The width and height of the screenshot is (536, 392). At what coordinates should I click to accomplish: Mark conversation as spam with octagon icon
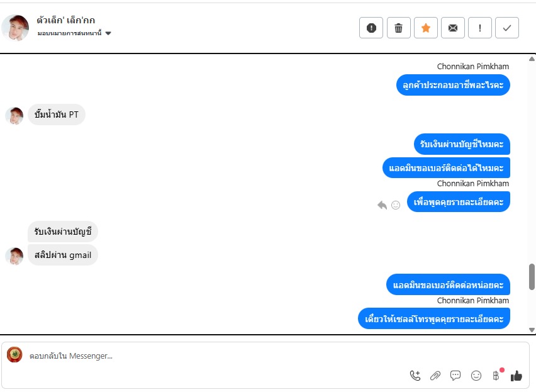[x=371, y=28]
